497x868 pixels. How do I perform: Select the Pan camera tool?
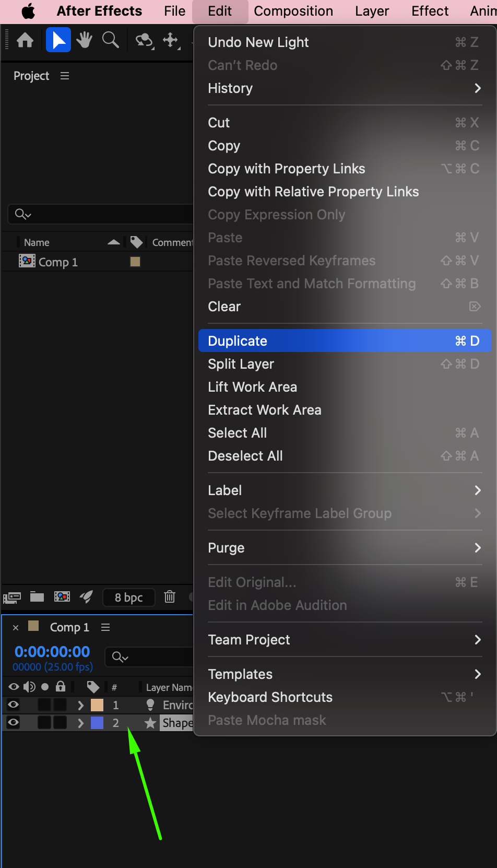pyautogui.click(x=171, y=40)
